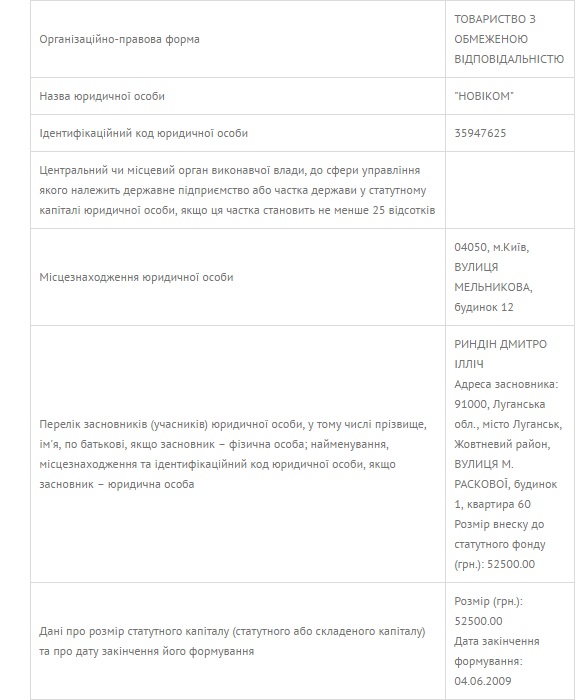577x700 pixels.
Task: Click 'Дата закінчення формування:' text
Action: pyautogui.click(x=497, y=651)
